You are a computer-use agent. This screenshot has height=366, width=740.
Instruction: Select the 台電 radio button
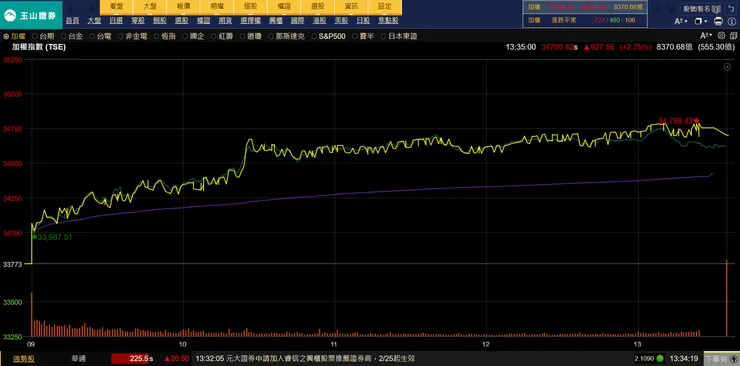tap(92, 36)
